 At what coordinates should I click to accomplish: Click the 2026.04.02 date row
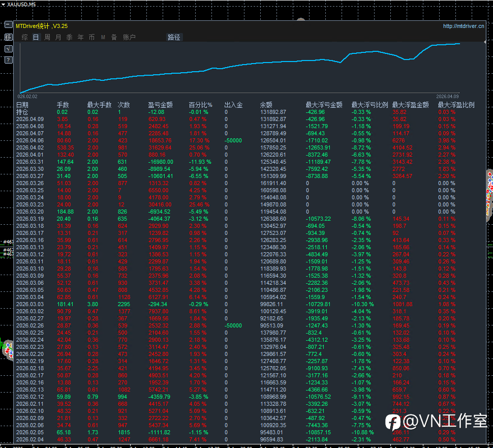pyautogui.click(x=29, y=147)
